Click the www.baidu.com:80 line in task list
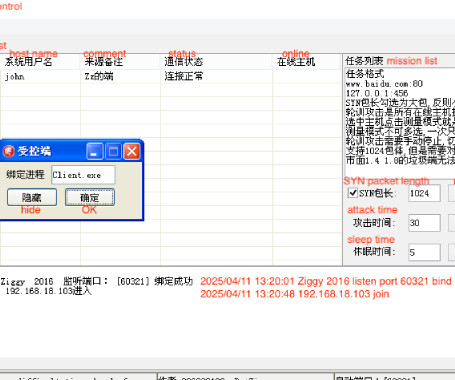Viewport: 455px width, 380px height. tap(384, 83)
